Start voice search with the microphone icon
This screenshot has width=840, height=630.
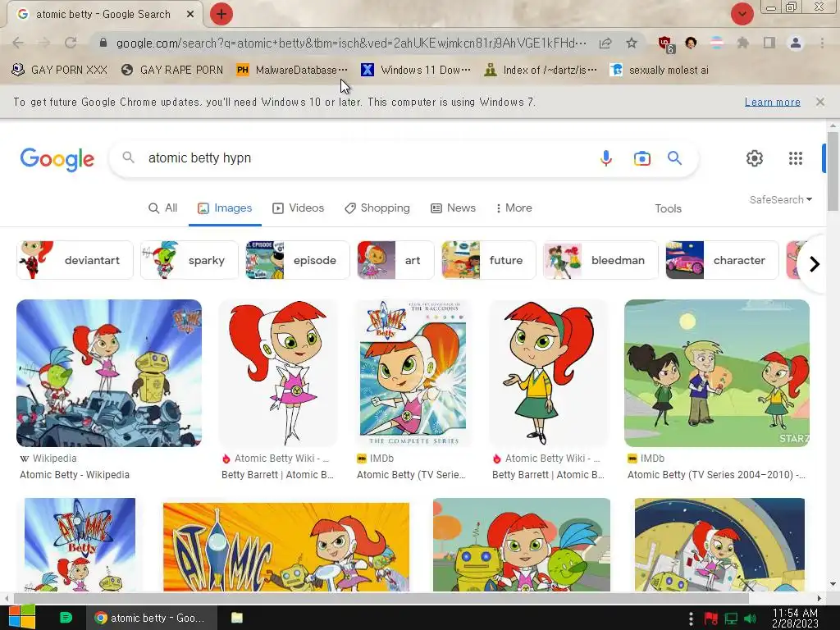(x=606, y=158)
